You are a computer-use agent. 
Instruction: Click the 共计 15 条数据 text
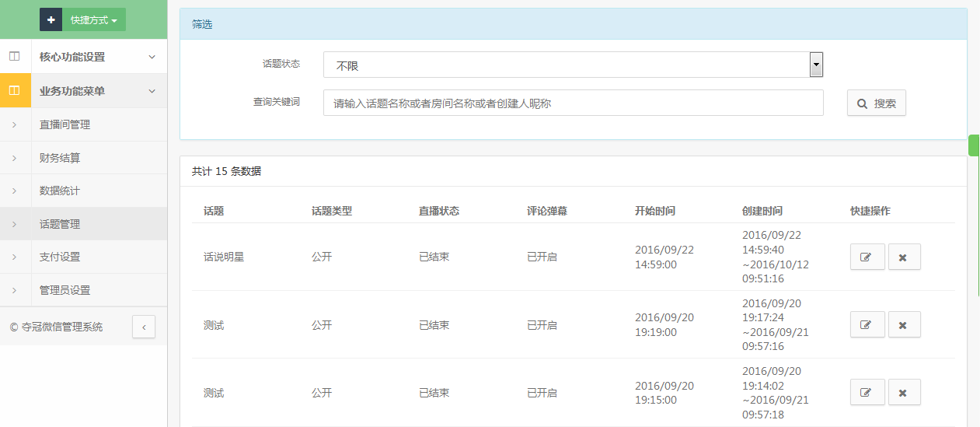click(226, 171)
